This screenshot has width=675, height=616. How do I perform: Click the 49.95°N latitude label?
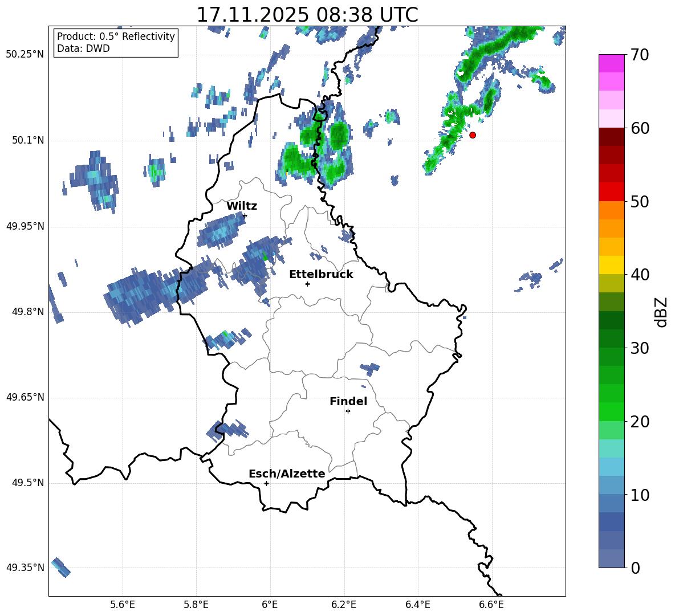pos(25,226)
